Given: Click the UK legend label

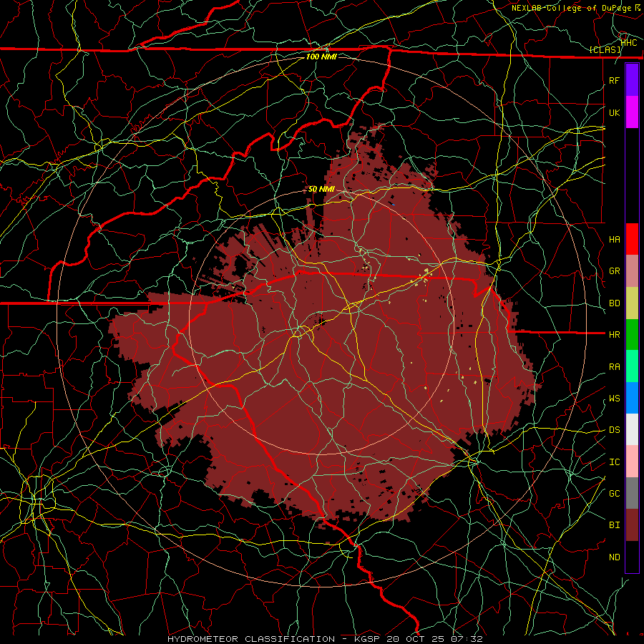Looking at the screenshot, I should (x=615, y=112).
